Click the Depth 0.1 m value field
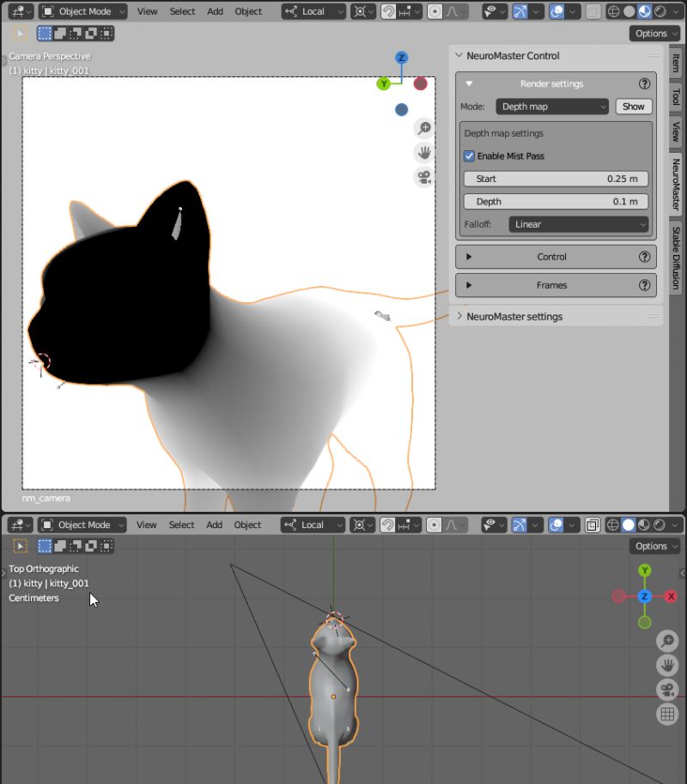 click(x=556, y=202)
